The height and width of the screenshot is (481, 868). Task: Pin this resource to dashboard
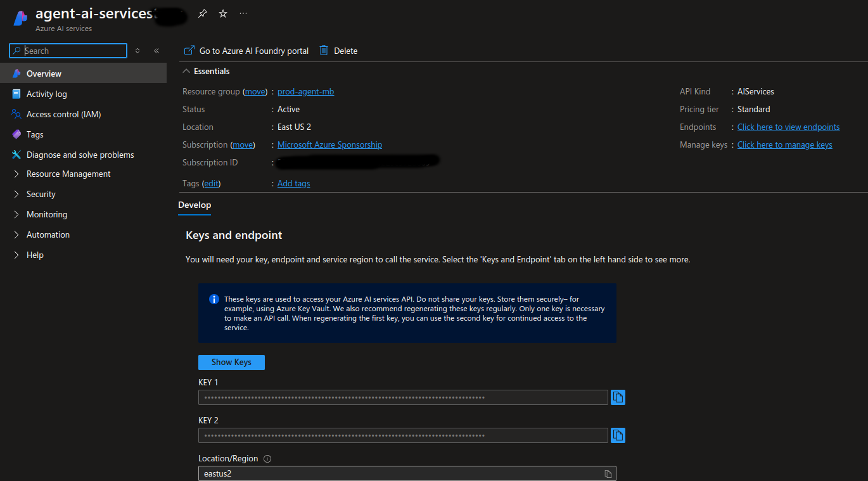point(202,13)
